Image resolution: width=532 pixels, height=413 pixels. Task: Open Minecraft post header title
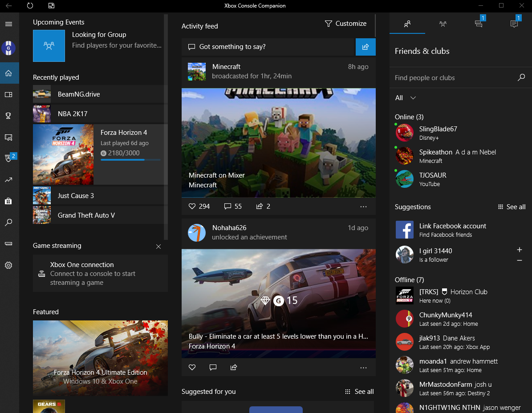226,66
